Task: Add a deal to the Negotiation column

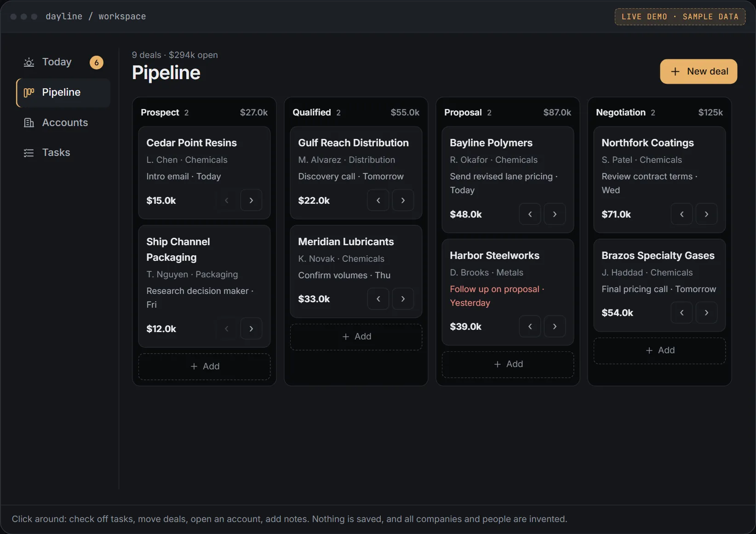Action: pos(660,350)
